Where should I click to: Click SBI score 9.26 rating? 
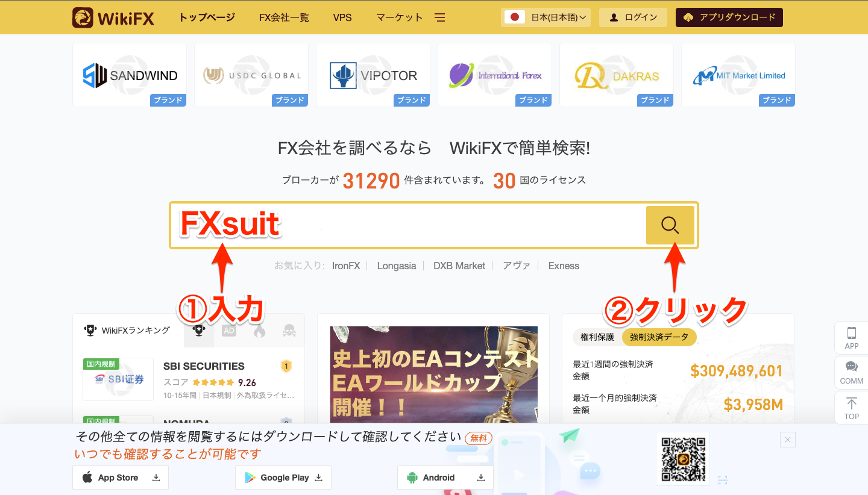pyautogui.click(x=247, y=382)
